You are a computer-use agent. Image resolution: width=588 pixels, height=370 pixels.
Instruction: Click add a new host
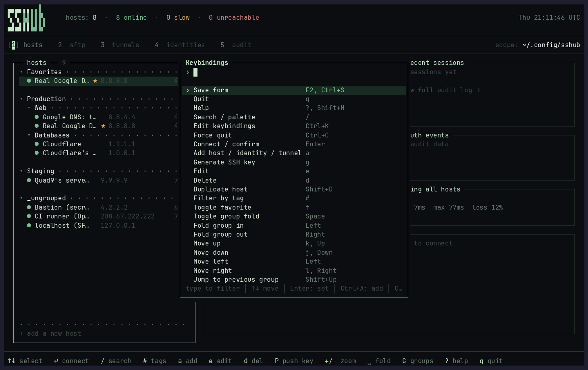click(x=50, y=334)
